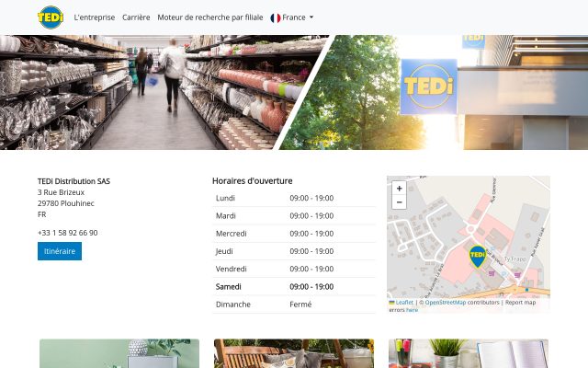Click the Dimanche row in opening hours
The height and width of the screenshot is (368, 588).
point(294,305)
